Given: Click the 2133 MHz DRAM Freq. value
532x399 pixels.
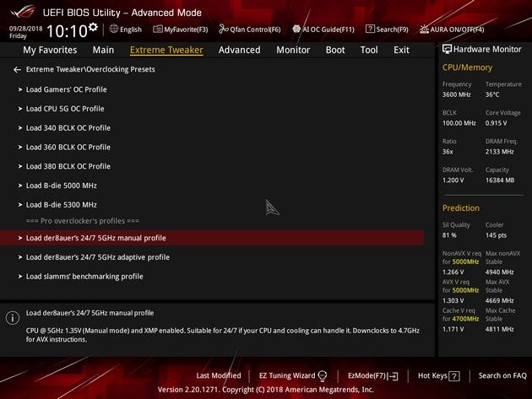Looking at the screenshot, I should tap(499, 152).
